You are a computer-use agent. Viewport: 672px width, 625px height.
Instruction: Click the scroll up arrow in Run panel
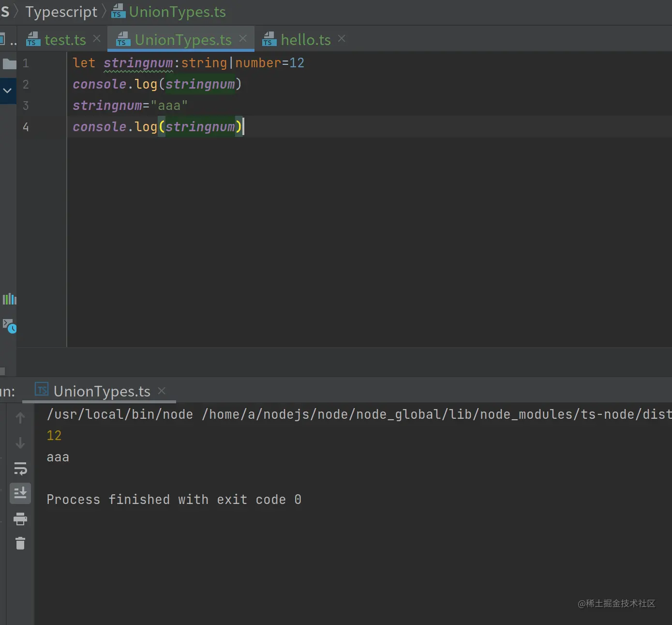[20, 417]
